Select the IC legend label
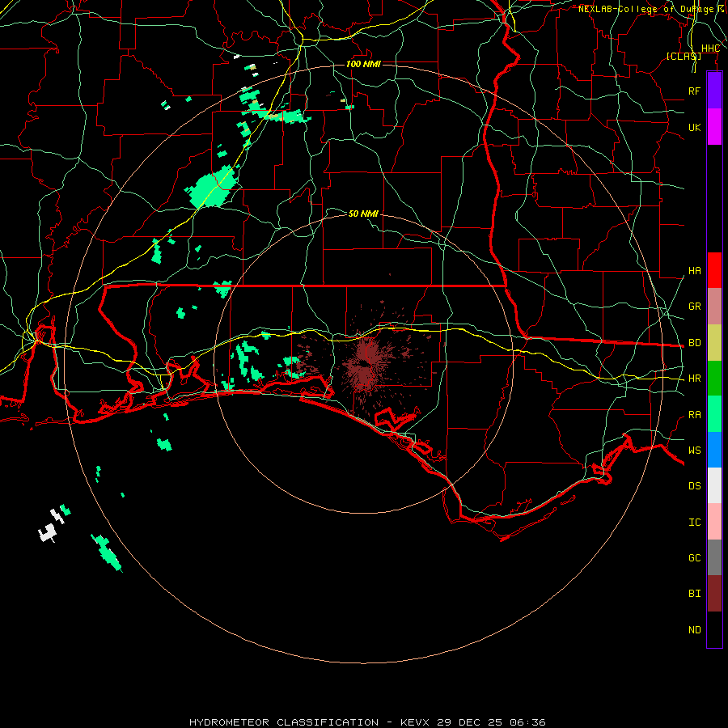 click(x=694, y=523)
